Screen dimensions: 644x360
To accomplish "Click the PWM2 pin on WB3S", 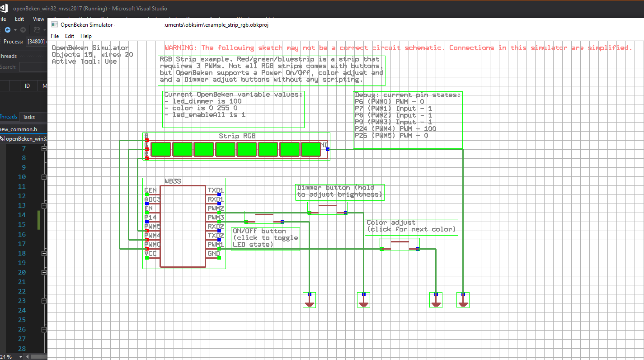I will pyautogui.click(x=219, y=212).
